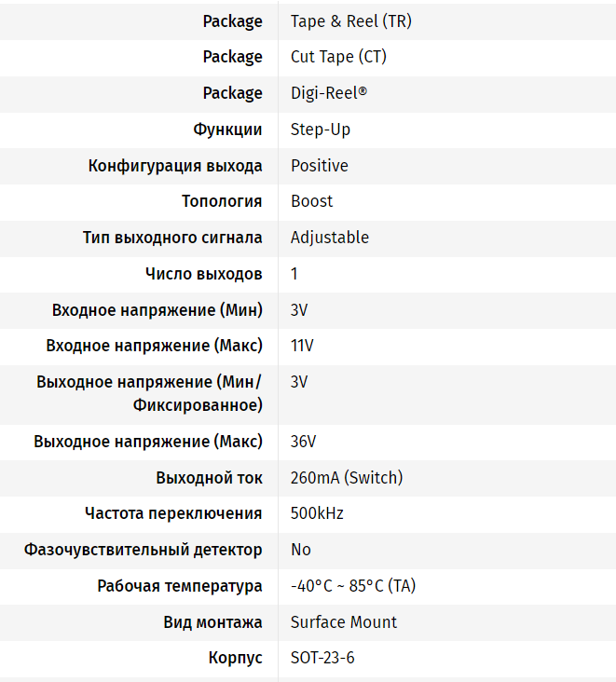
Task: Select the Cut Tape (CT) package value
Action: point(338,57)
